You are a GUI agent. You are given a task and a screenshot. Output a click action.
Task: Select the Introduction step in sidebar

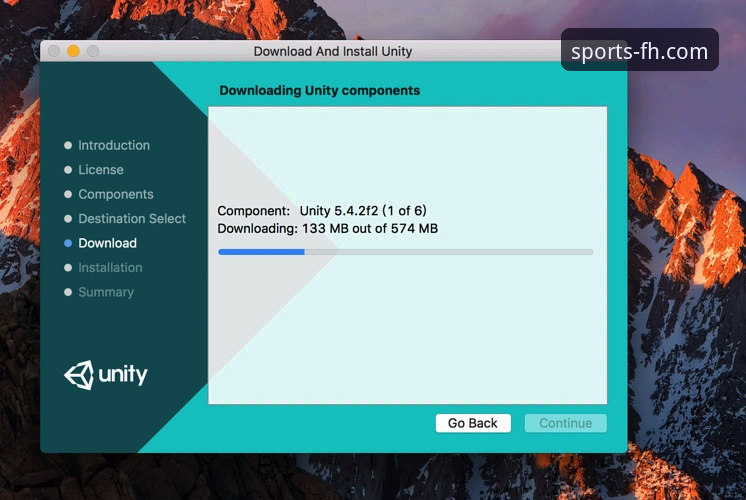[x=114, y=145]
